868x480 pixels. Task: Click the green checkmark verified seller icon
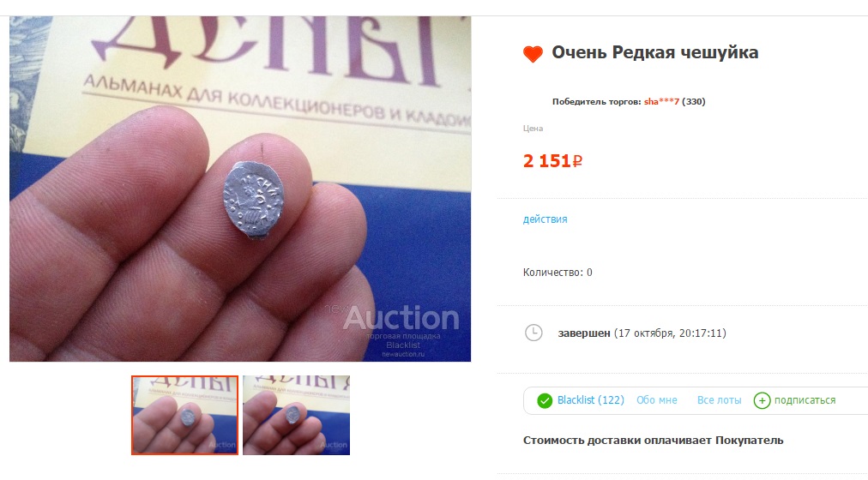(x=545, y=400)
